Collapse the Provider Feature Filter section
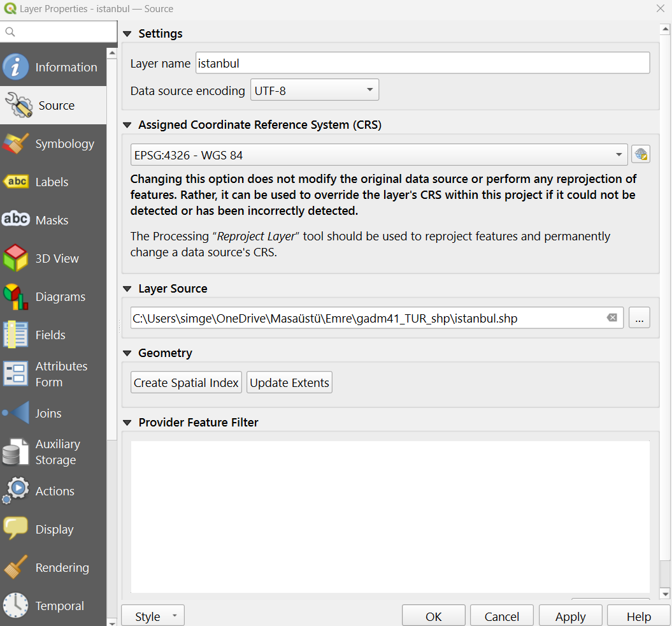 (127, 423)
